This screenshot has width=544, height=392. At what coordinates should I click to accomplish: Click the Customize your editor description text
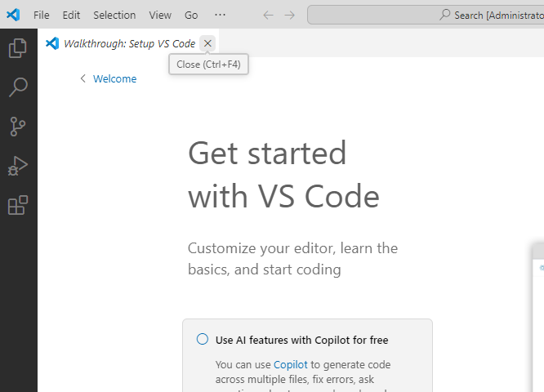tap(292, 259)
